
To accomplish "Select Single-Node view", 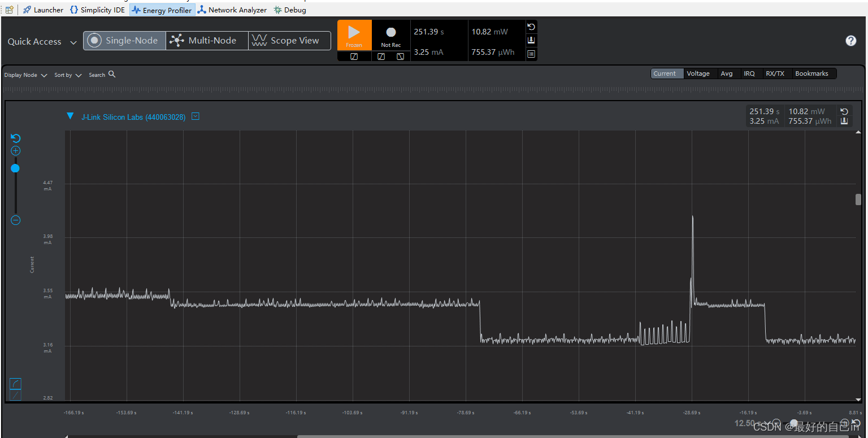I will [x=124, y=41].
